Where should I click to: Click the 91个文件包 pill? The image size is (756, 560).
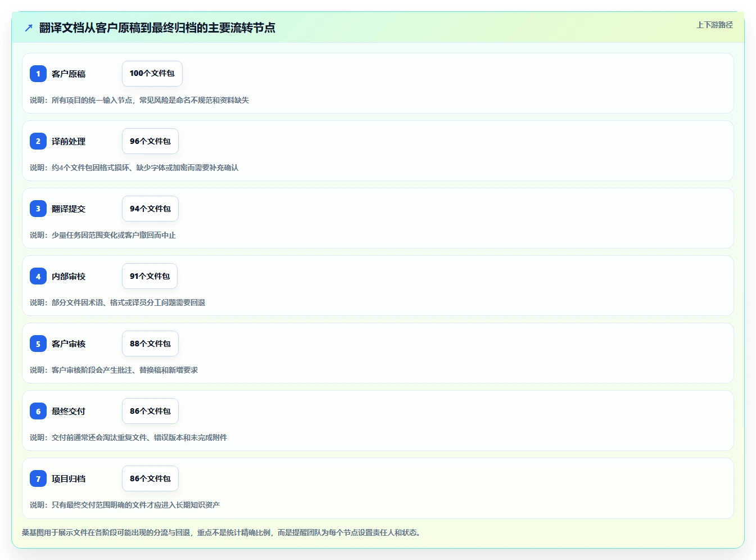point(150,276)
